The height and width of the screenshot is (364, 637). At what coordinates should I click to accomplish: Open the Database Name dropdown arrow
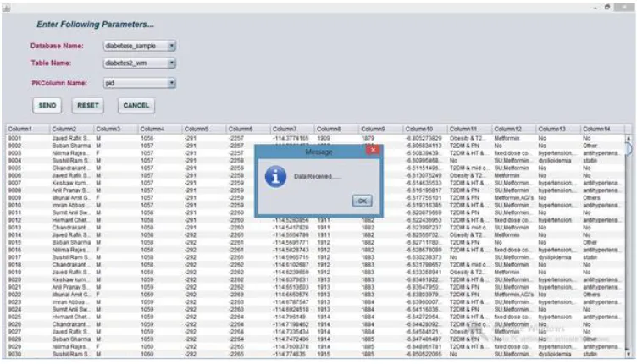171,46
